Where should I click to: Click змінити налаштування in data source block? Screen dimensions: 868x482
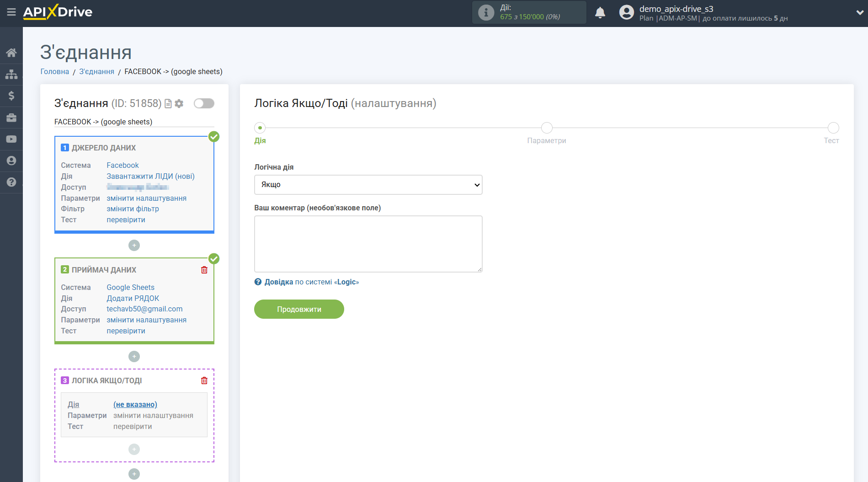click(146, 198)
